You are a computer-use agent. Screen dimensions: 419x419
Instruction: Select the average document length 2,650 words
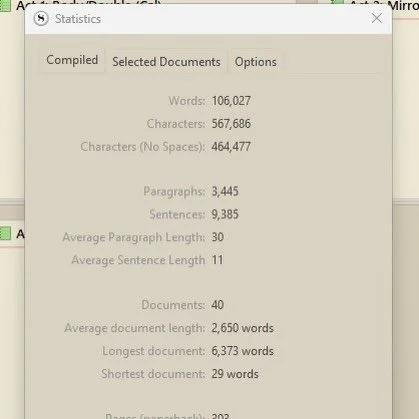(243, 328)
